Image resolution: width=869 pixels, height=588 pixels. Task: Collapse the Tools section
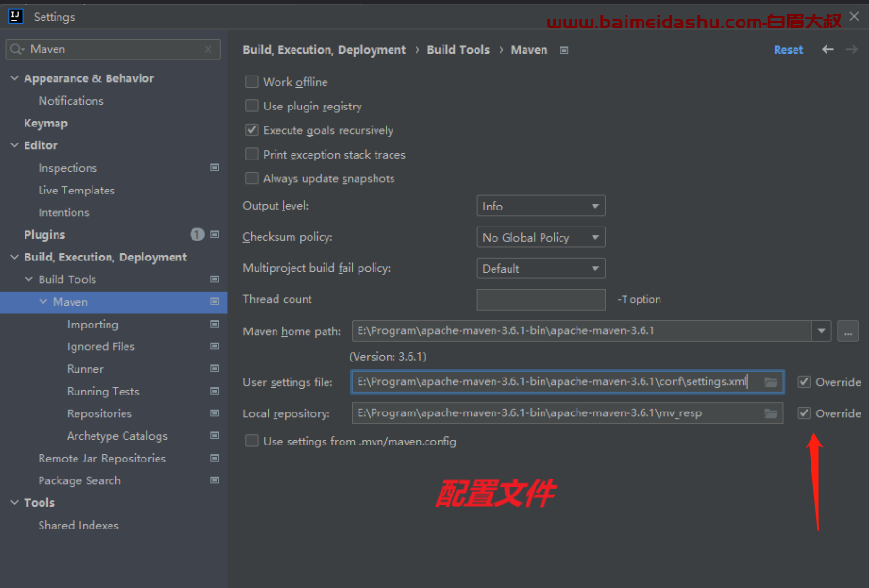[14, 503]
